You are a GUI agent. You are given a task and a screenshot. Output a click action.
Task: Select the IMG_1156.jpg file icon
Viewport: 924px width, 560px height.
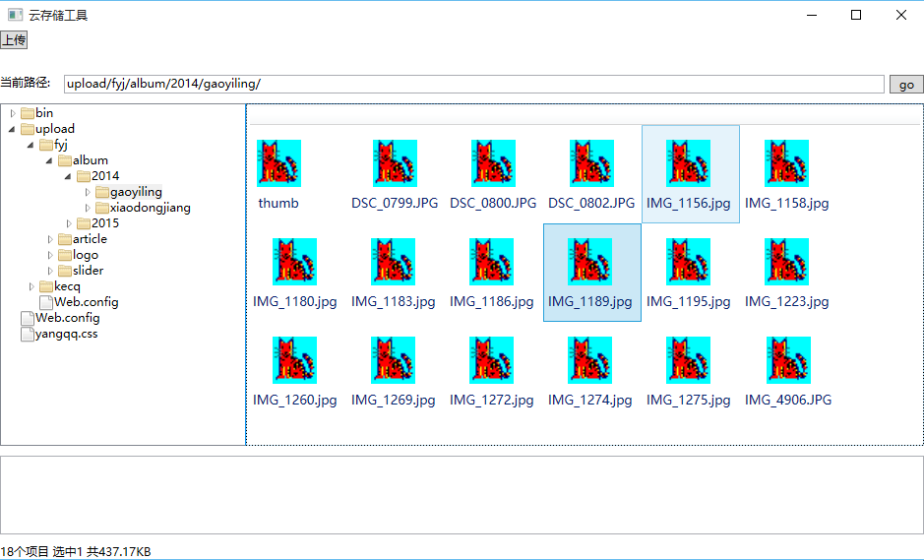point(688,163)
